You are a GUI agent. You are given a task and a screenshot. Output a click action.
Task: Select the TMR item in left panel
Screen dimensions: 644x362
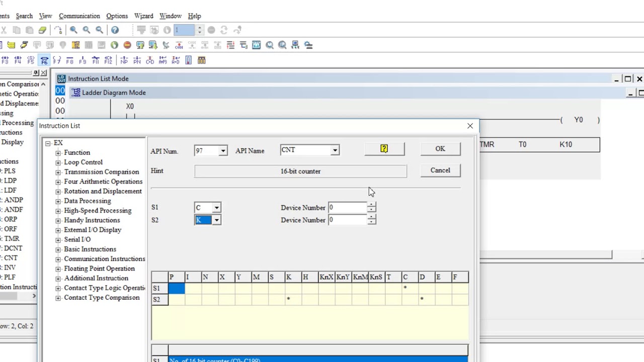pyautogui.click(x=12, y=239)
